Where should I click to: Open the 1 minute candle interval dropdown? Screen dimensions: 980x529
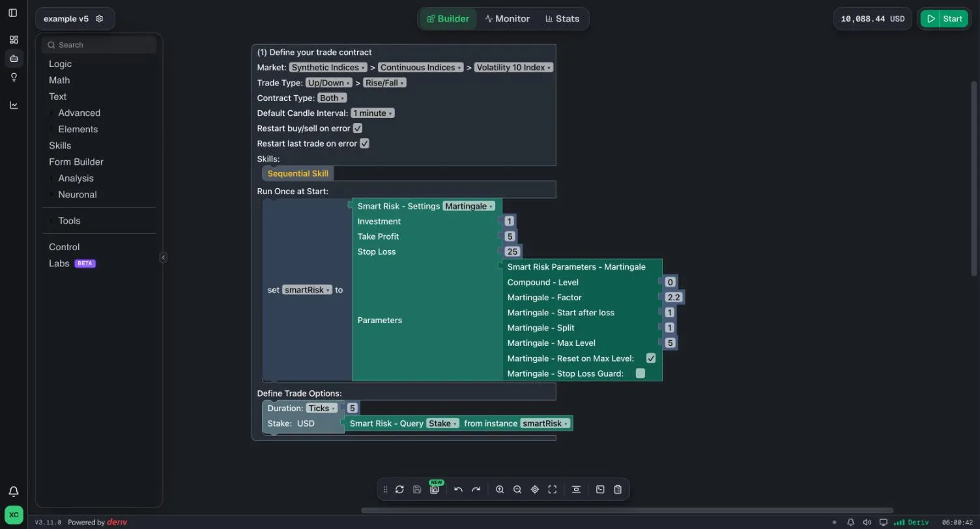[373, 113]
